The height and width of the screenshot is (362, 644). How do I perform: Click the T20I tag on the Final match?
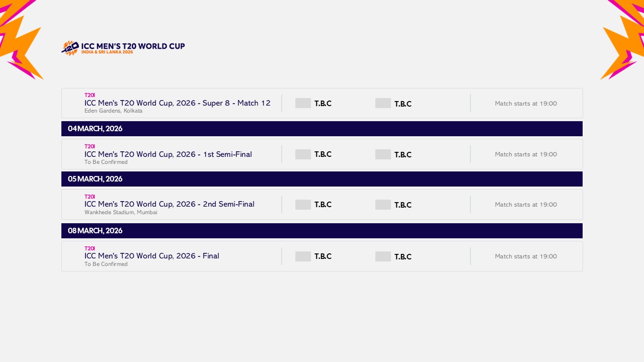[89, 248]
